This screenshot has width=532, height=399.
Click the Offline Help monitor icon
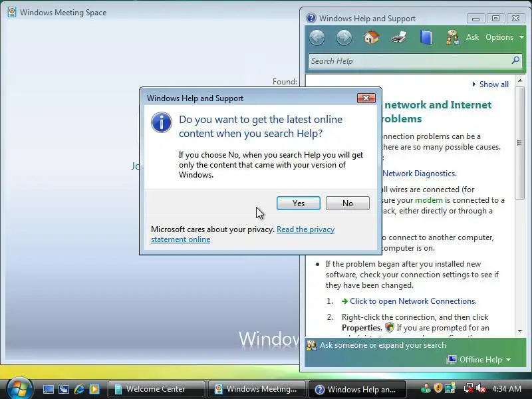coord(452,360)
